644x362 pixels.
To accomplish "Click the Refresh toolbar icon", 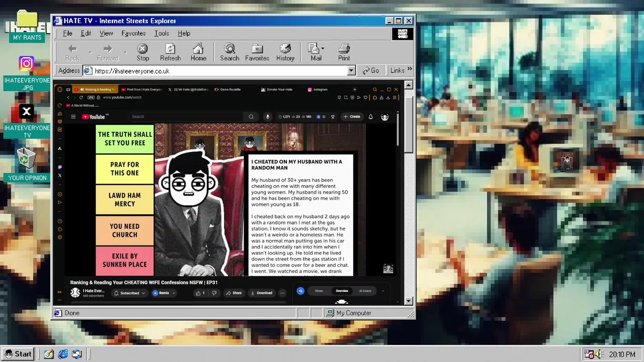I will coord(170,52).
